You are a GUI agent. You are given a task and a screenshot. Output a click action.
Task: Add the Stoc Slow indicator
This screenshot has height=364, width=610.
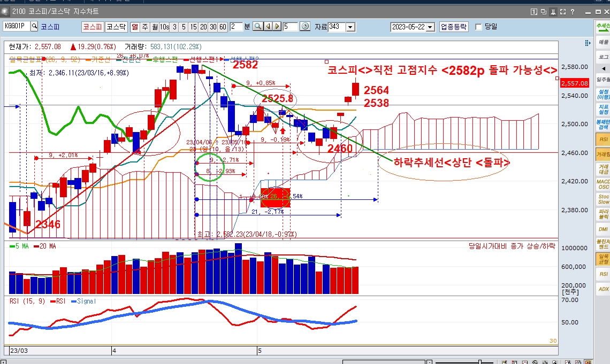coord(603,199)
